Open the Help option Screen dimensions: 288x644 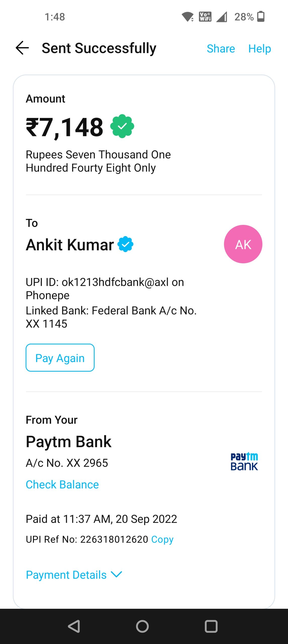(x=259, y=49)
